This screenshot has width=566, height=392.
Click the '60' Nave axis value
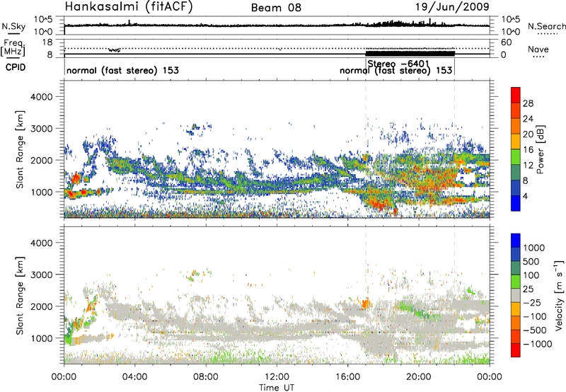(506, 42)
